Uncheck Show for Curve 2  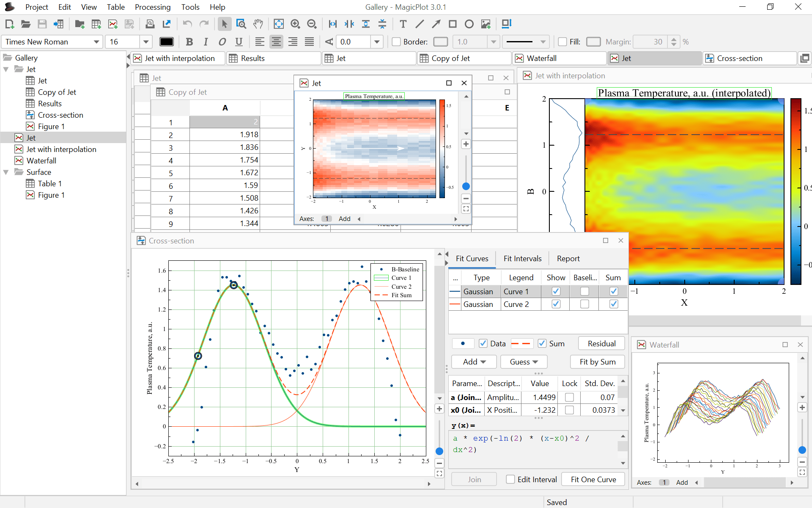[556, 304]
